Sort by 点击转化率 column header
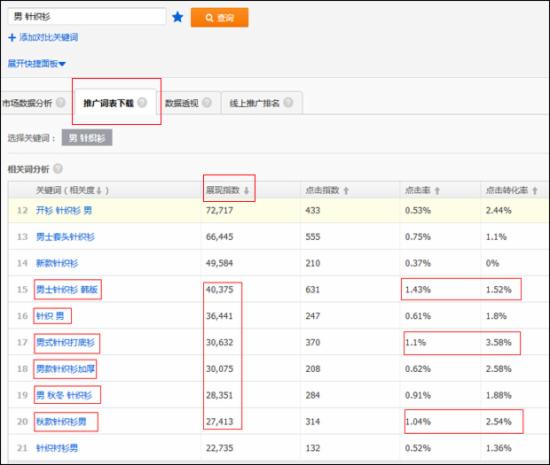 tap(511, 190)
